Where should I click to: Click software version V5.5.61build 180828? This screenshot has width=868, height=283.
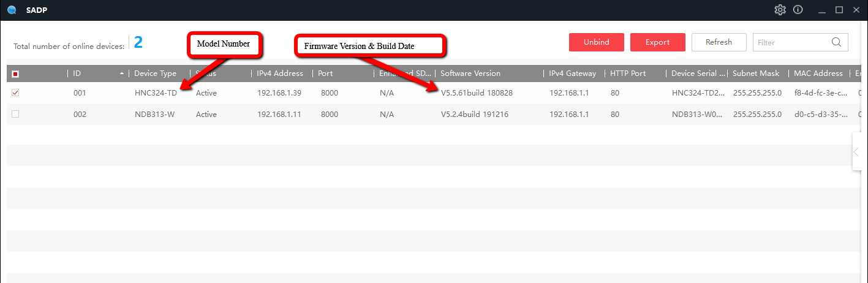477,93
